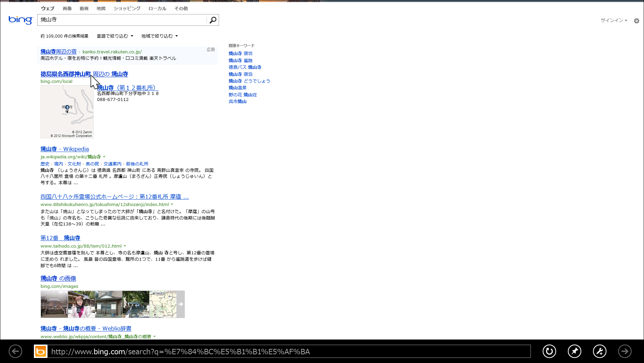Select the ウェブ tab
Viewport: 644px width, 363px height.
tap(48, 8)
